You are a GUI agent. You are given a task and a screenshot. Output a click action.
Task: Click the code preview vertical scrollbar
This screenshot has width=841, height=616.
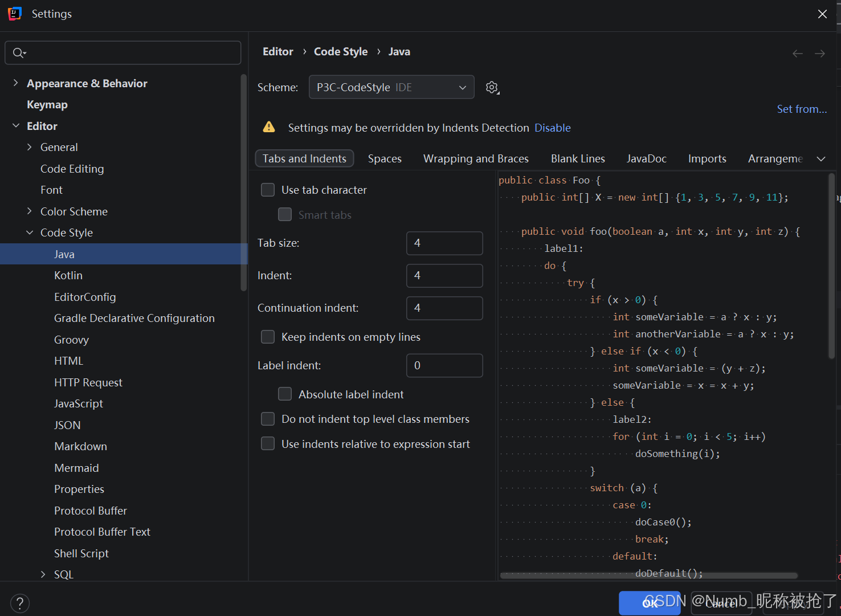coord(831,266)
